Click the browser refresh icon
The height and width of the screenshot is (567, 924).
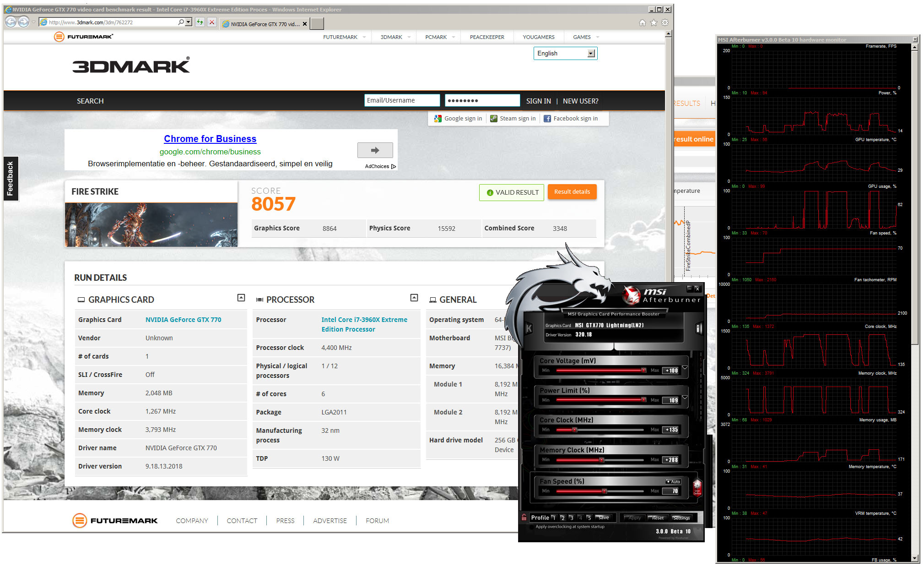pyautogui.click(x=200, y=22)
